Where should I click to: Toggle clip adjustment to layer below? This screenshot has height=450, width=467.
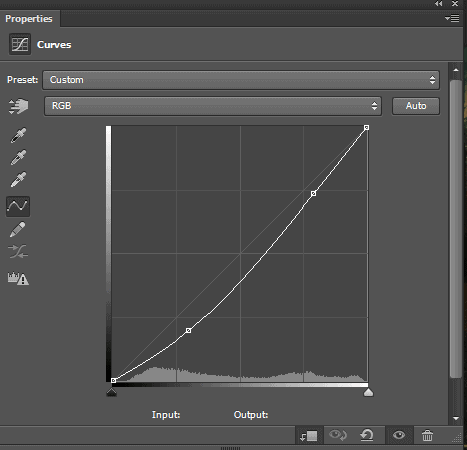click(309, 435)
